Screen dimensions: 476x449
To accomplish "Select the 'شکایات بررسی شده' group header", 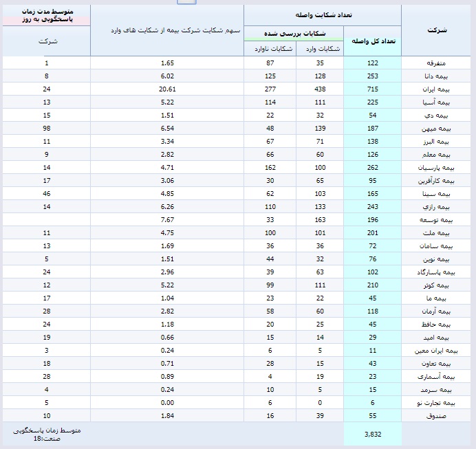I will [294, 33].
